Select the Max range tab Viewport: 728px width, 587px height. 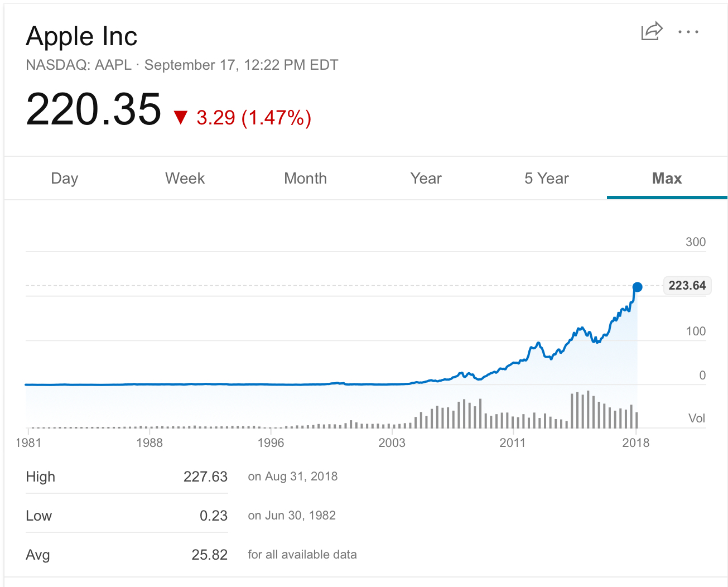pyautogui.click(x=667, y=179)
